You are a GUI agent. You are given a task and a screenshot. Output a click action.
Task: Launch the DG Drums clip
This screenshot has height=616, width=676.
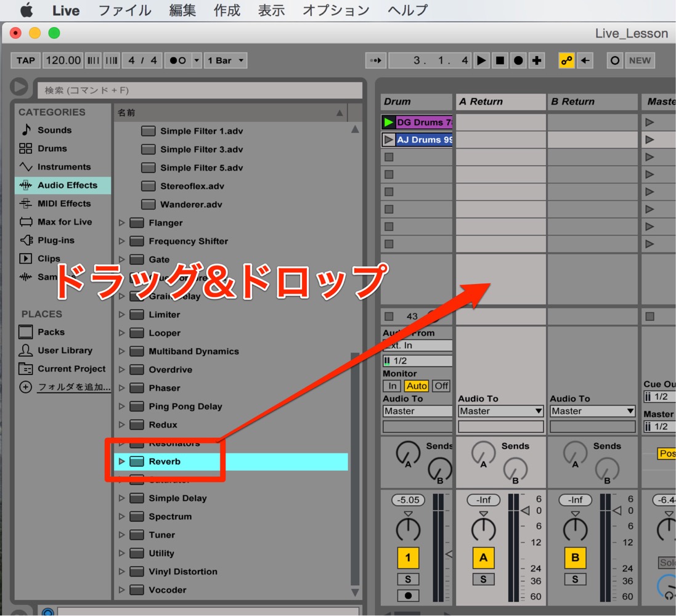click(x=388, y=123)
